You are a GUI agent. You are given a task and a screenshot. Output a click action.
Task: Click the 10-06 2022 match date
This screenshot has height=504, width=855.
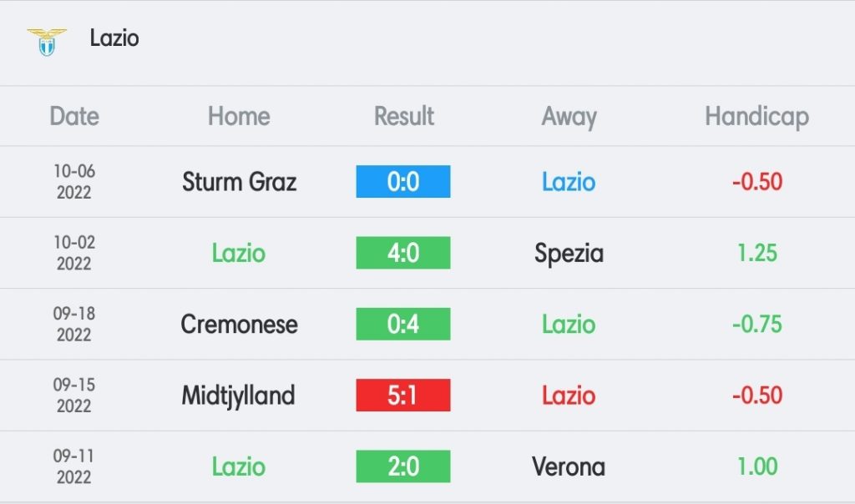74,181
